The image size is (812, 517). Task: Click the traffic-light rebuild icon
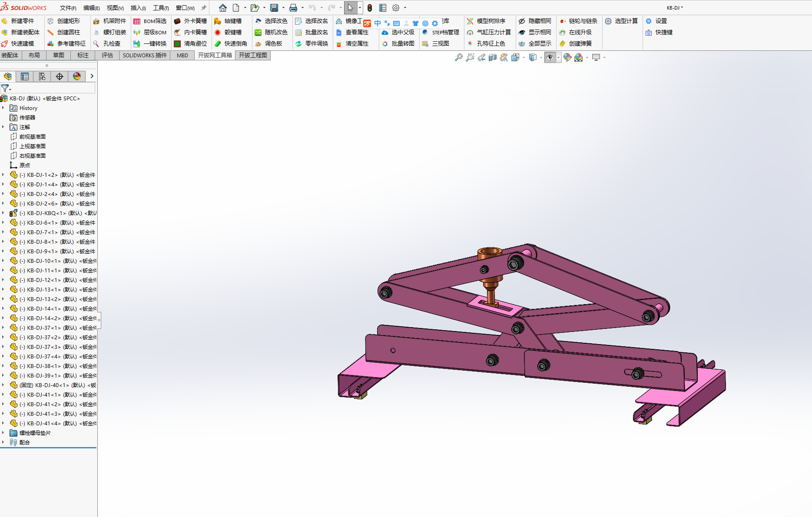[x=370, y=8]
